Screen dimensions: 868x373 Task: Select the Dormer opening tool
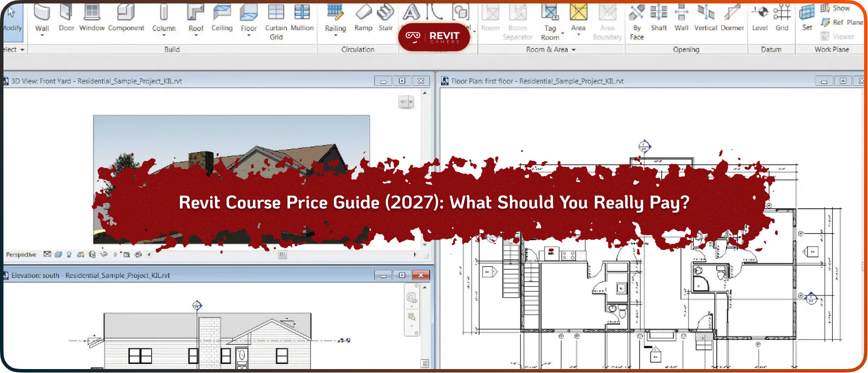pos(732,18)
